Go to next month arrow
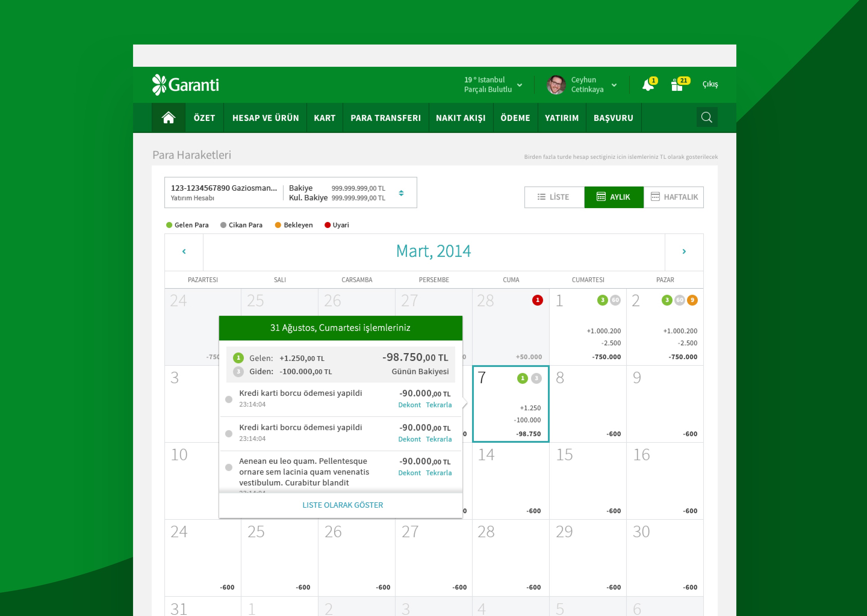This screenshot has height=616, width=867. 684,251
